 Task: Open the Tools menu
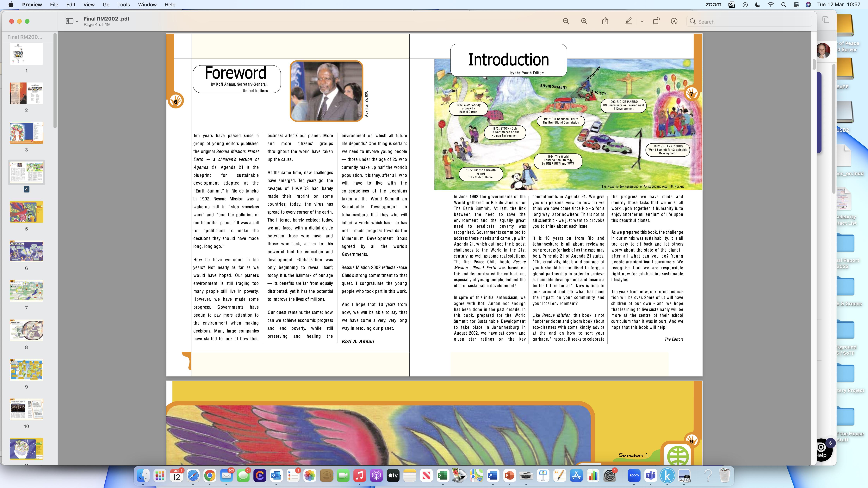coord(123,5)
